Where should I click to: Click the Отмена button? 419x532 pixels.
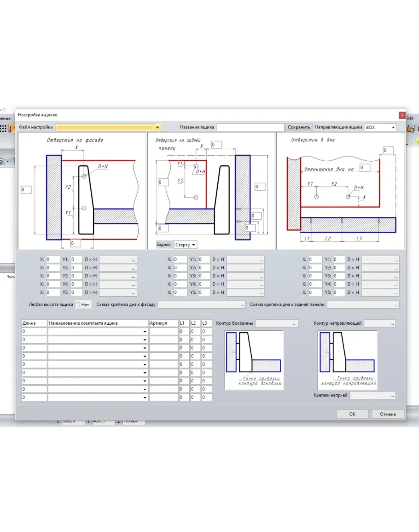click(388, 414)
